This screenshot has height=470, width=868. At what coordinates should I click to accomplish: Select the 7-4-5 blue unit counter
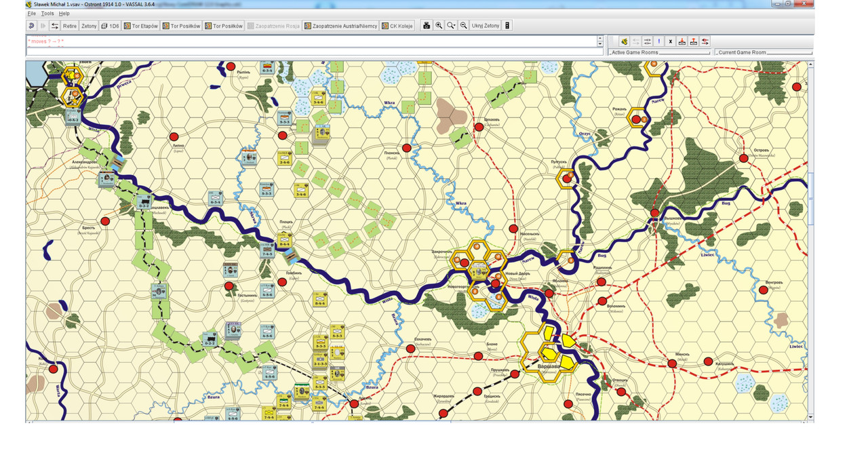(268, 251)
